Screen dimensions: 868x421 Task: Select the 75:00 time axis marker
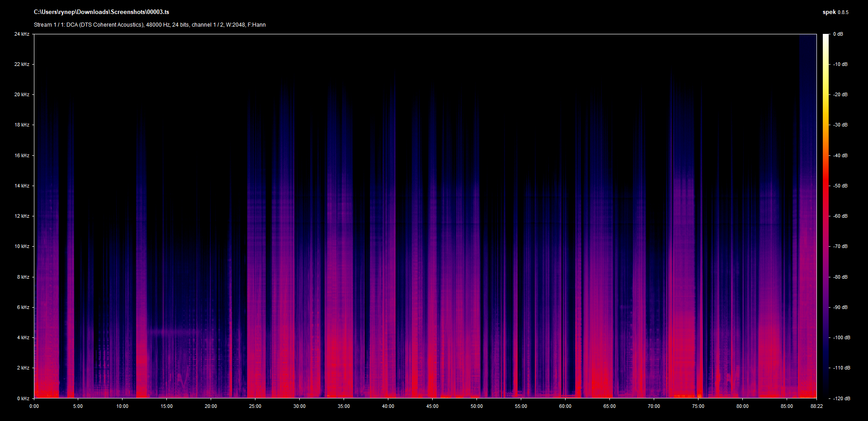(698, 407)
